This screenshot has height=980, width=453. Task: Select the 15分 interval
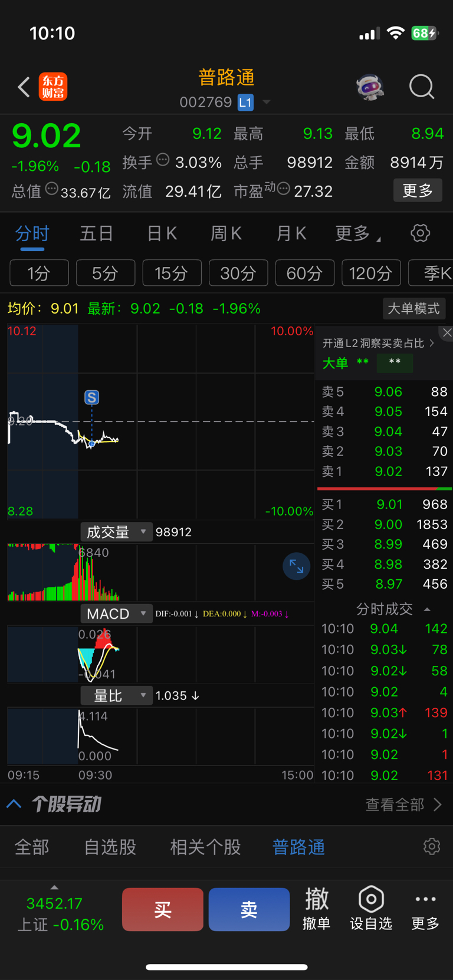(x=172, y=273)
